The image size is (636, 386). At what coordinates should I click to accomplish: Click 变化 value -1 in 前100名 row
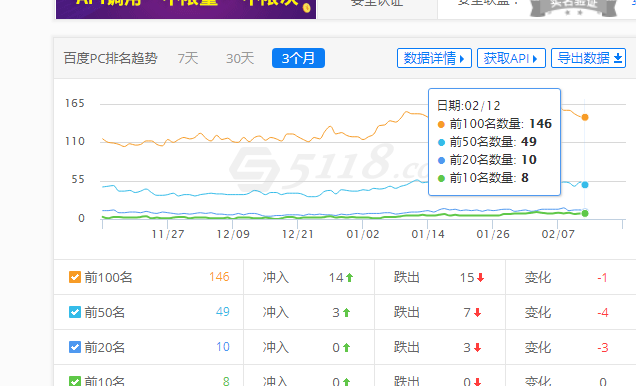(602, 278)
